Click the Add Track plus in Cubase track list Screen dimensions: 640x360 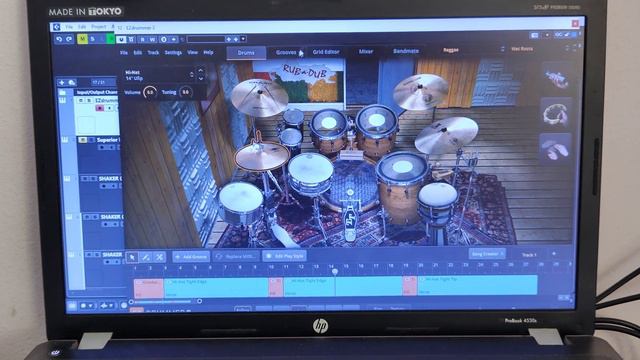[62, 82]
